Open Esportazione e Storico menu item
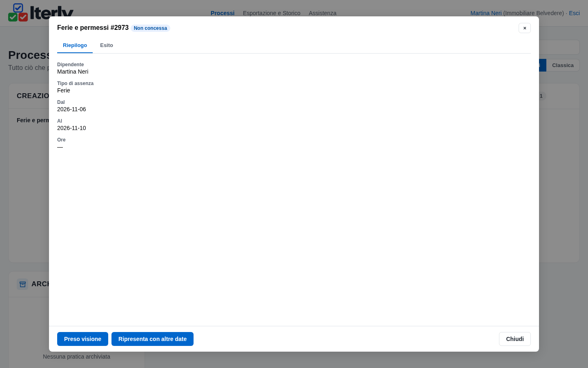The width and height of the screenshot is (588, 368). point(272,13)
